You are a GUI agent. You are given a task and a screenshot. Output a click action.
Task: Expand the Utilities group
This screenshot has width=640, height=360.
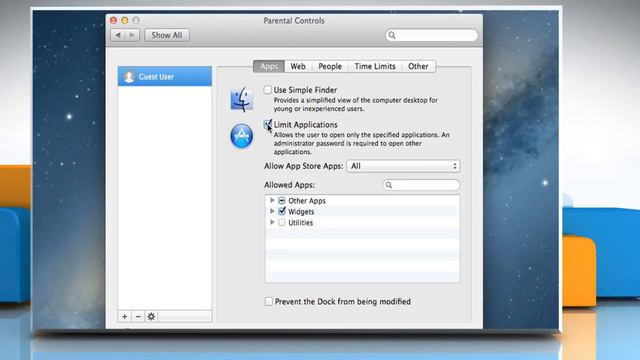[x=272, y=222]
